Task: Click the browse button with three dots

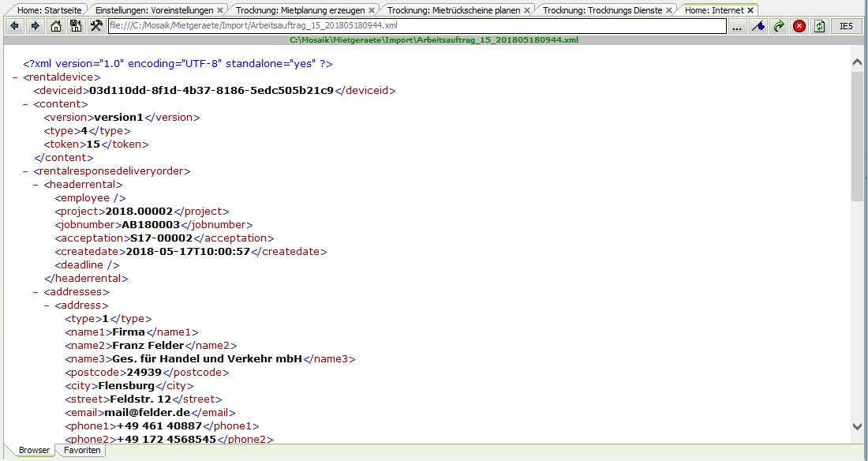Action: (737, 26)
